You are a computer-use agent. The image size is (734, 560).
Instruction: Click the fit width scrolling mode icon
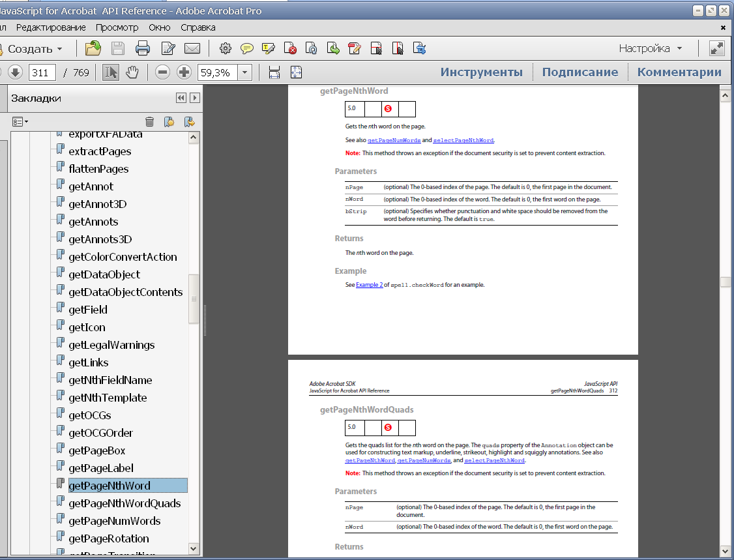coord(274,72)
